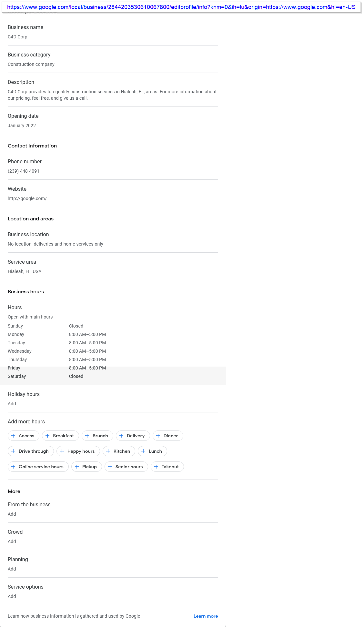The height and width of the screenshot is (627, 364).
Task: Click the plus icon beside Happy hours
Action: click(62, 451)
